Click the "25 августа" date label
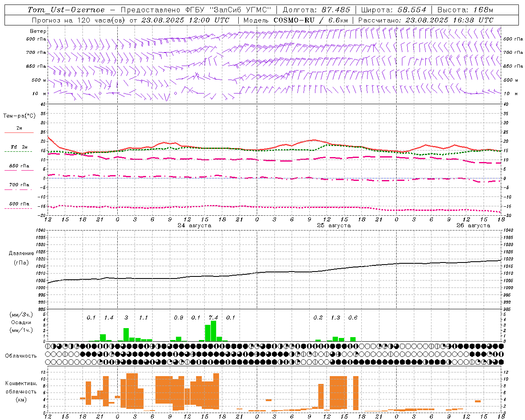 coord(334,226)
